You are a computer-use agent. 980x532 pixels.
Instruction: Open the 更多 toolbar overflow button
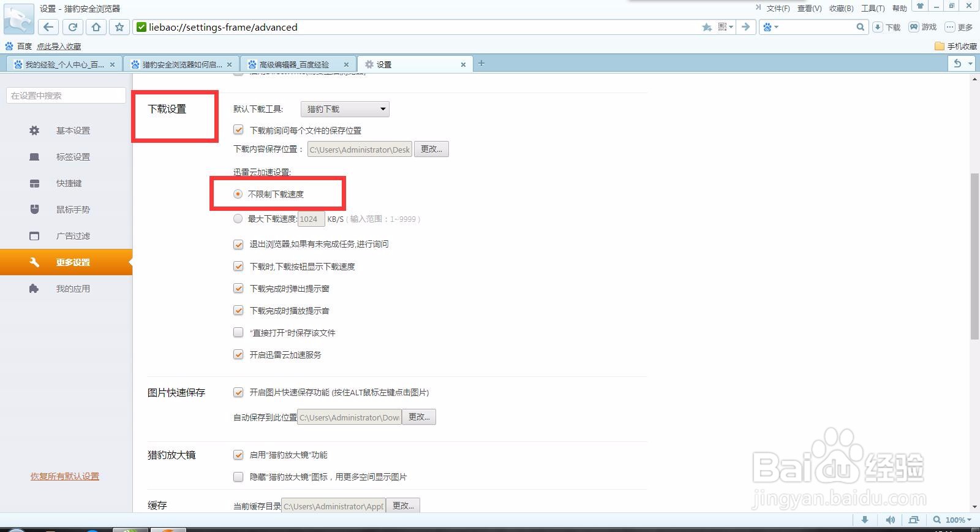tap(959, 27)
